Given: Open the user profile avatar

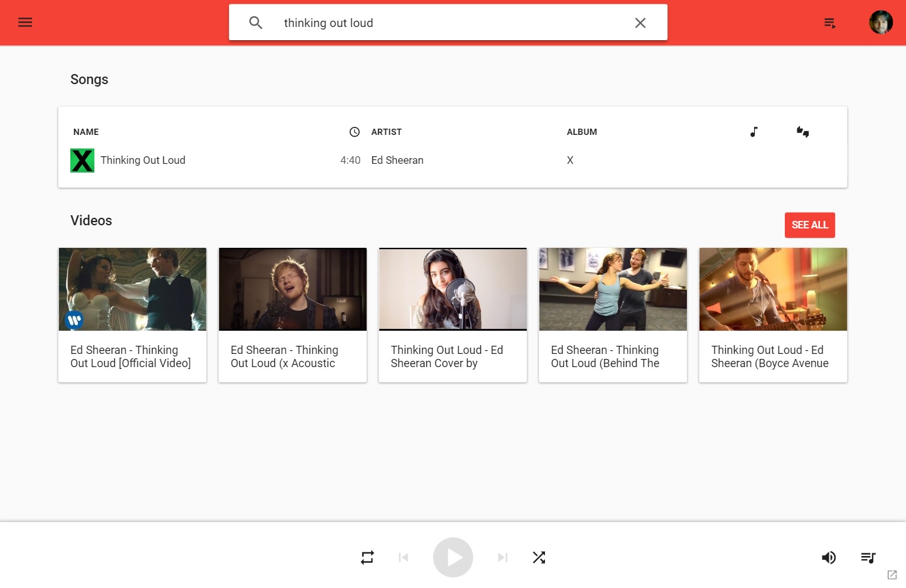Looking at the screenshot, I should [x=881, y=23].
